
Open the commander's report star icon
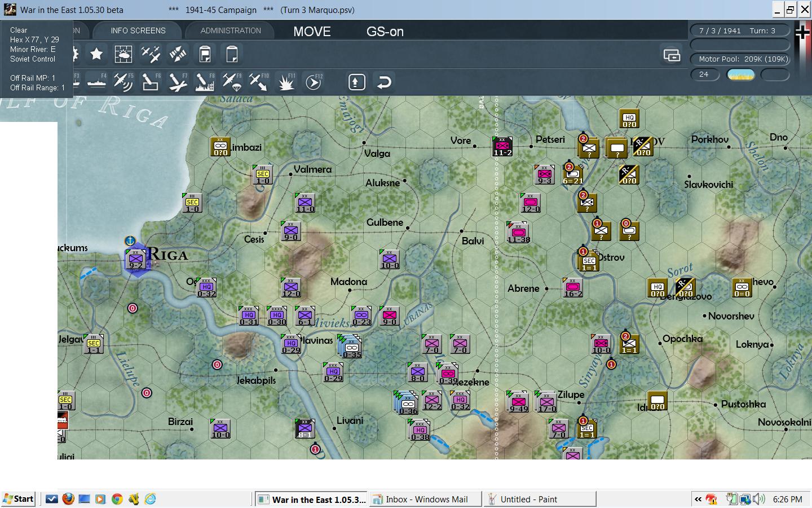point(96,54)
